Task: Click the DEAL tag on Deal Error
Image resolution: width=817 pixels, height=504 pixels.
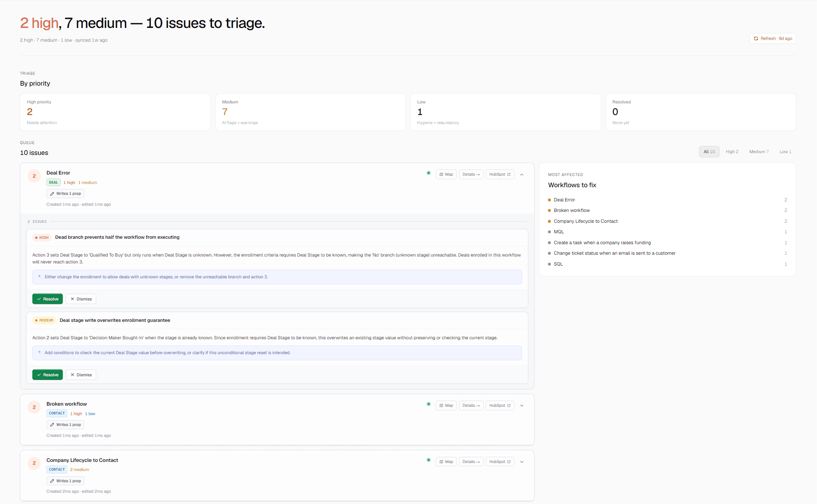Action: (53, 183)
